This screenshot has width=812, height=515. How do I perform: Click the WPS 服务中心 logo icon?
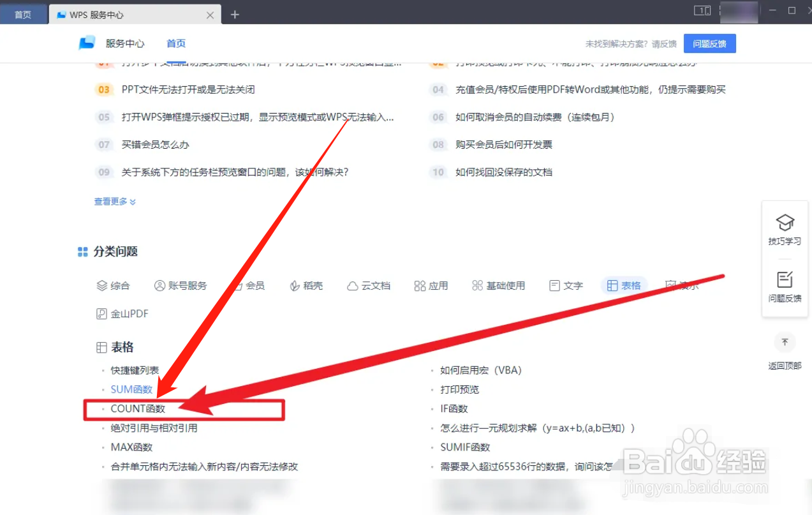pos(87,43)
